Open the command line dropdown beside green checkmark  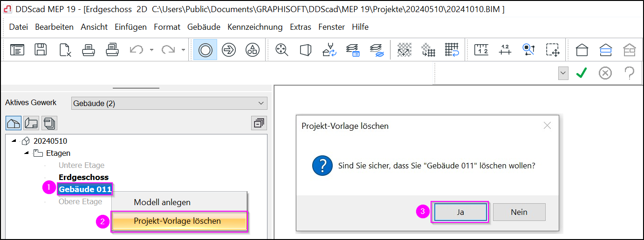[x=563, y=73]
